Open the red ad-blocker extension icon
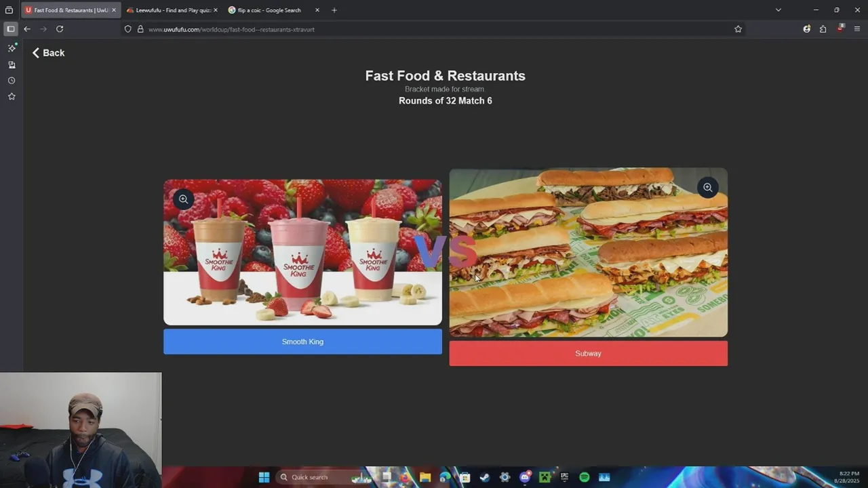Viewport: 868px width, 488px height. [x=840, y=28]
